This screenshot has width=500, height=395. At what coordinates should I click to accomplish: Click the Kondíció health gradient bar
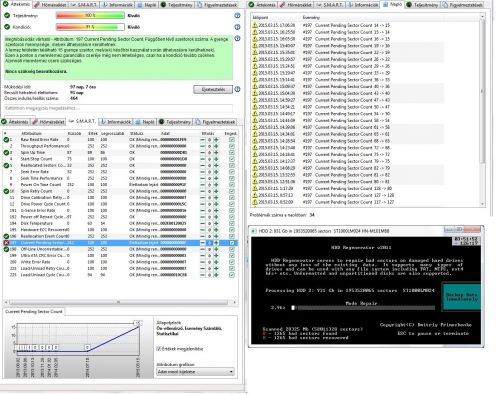tap(90, 27)
